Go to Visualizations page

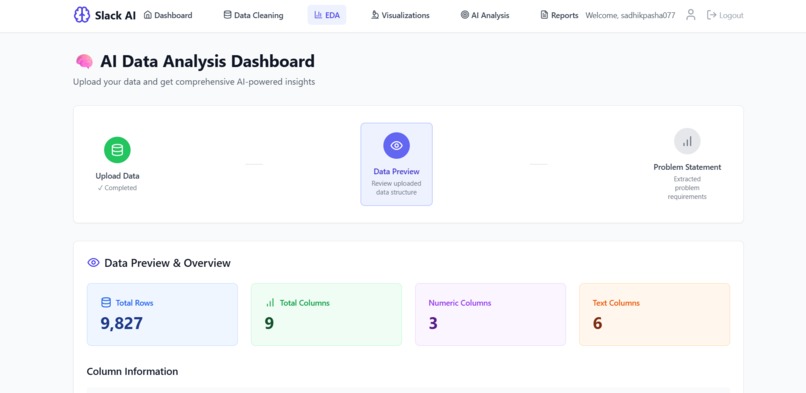(x=400, y=15)
